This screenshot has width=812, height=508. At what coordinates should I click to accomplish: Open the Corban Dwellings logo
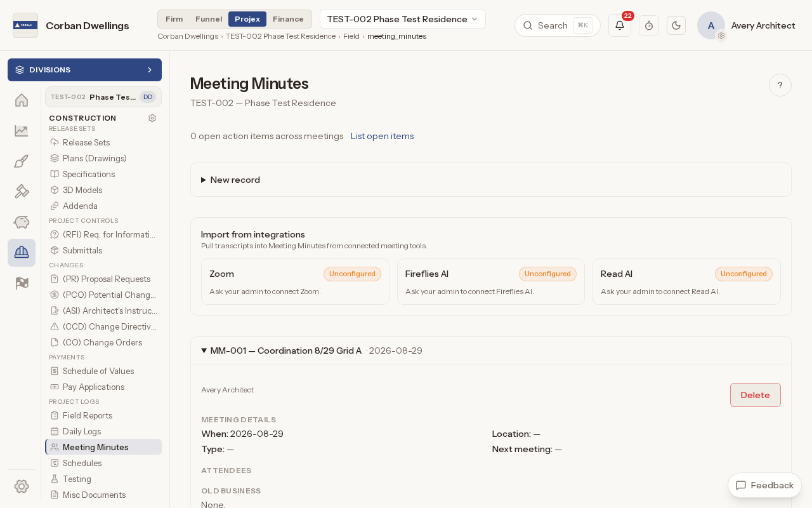pyautogui.click(x=25, y=25)
